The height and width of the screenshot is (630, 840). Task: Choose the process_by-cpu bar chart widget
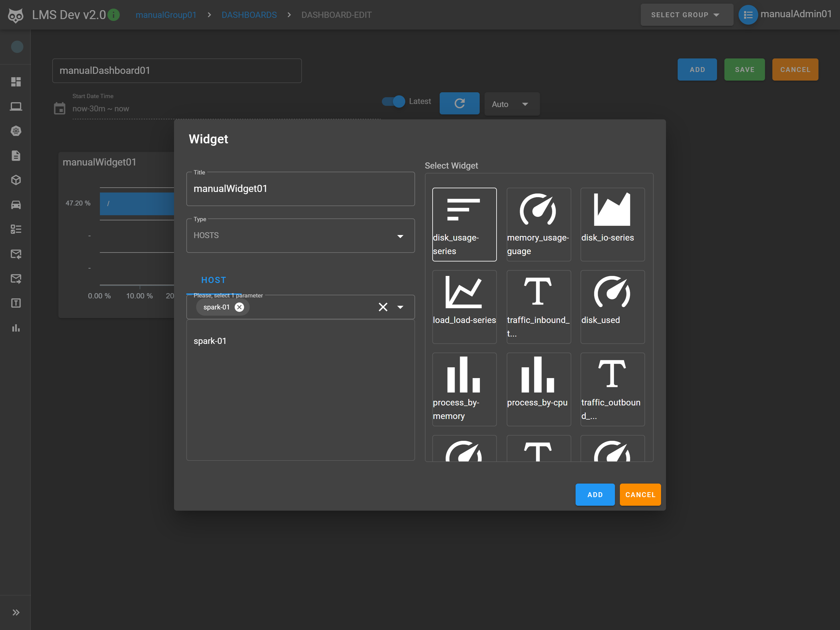point(538,389)
